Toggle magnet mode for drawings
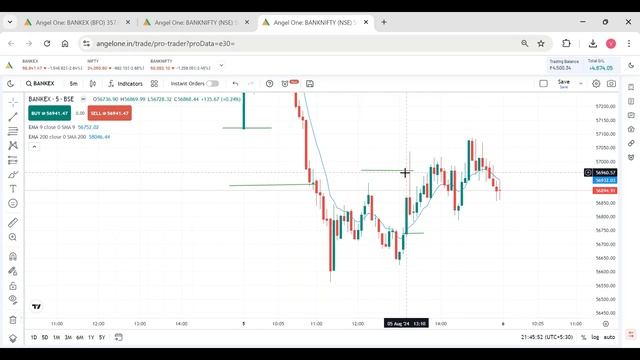Image resolution: width=640 pixels, height=360 pixels. tap(13, 256)
